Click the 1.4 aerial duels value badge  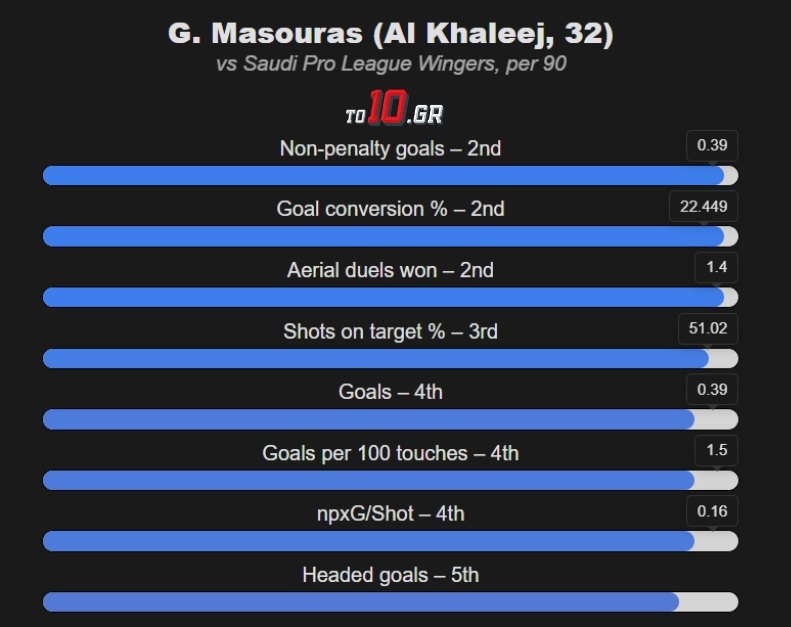click(x=716, y=268)
